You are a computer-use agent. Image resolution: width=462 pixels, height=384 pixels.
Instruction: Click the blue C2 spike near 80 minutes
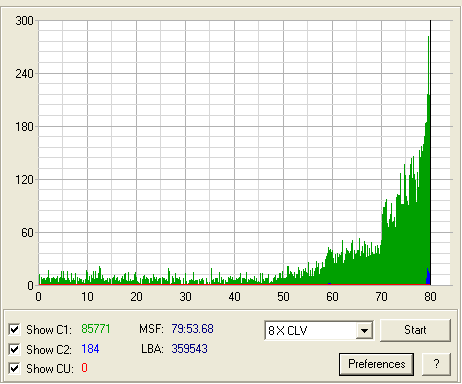pos(428,277)
